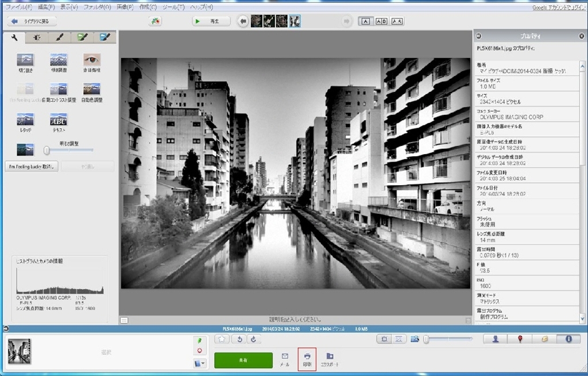Apply auto color (自動色調整)

(92, 89)
